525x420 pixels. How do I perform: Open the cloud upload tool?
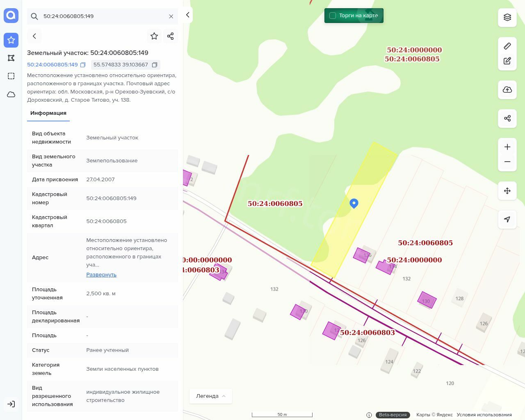click(507, 90)
